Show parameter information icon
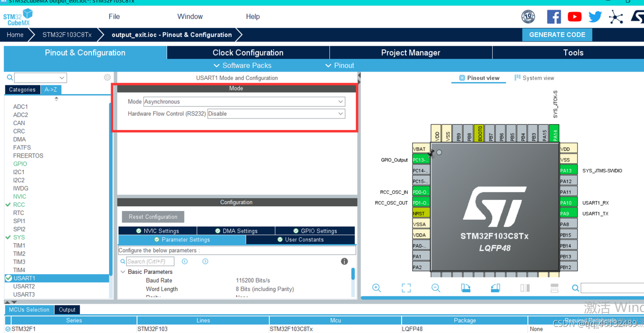This screenshot has height=333, width=644. (344, 261)
